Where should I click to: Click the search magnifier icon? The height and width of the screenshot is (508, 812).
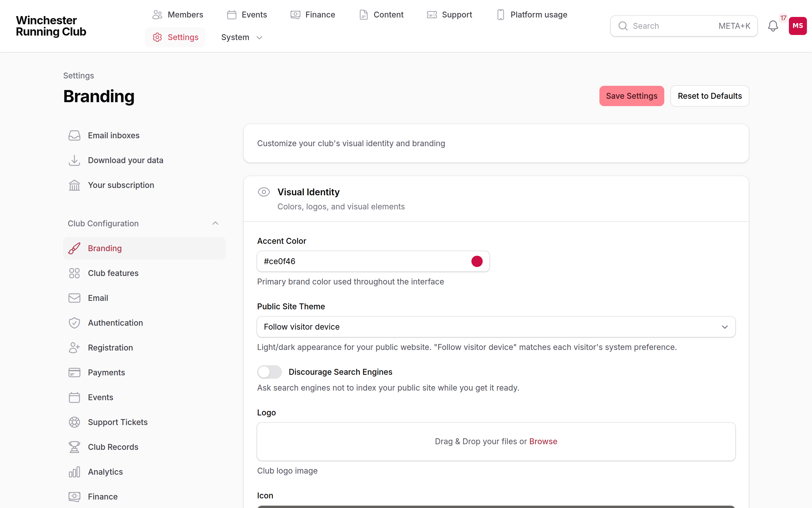point(623,26)
